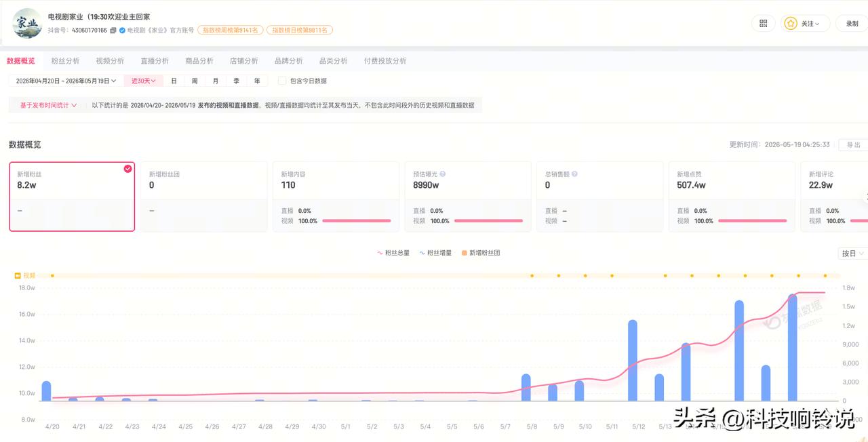868x442 pixels.
Task: Switch to the 粉丝分析 tab
Action: (x=65, y=61)
